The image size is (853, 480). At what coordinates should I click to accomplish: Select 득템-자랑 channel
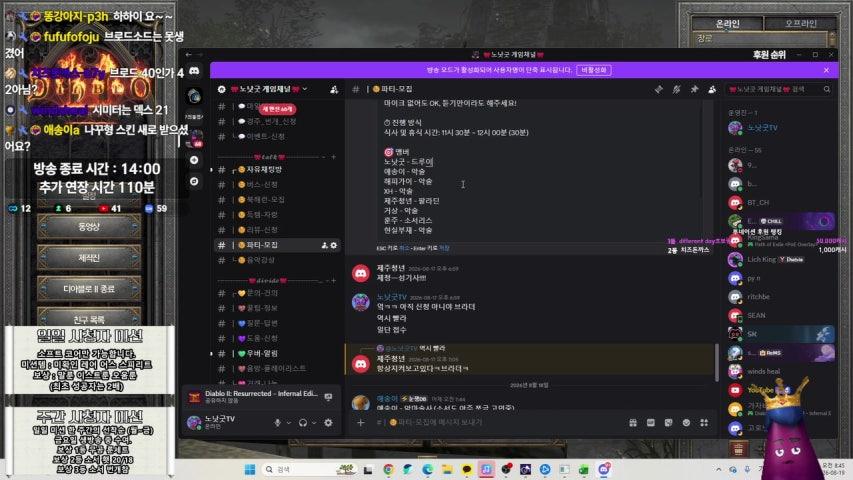pyautogui.click(x=278, y=215)
